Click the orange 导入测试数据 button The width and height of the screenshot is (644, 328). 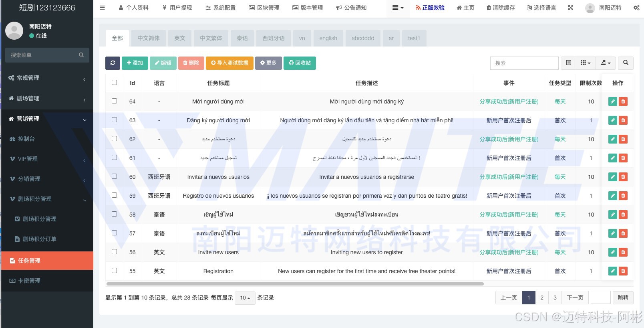pyautogui.click(x=229, y=63)
